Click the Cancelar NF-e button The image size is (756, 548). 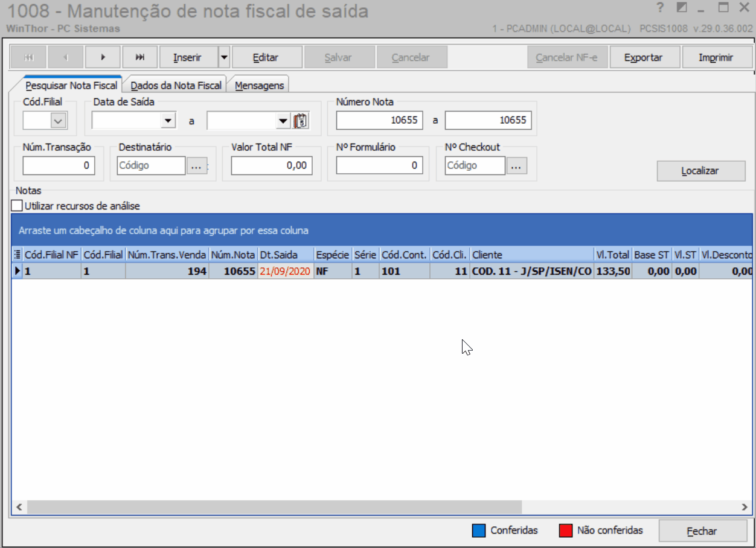click(567, 57)
